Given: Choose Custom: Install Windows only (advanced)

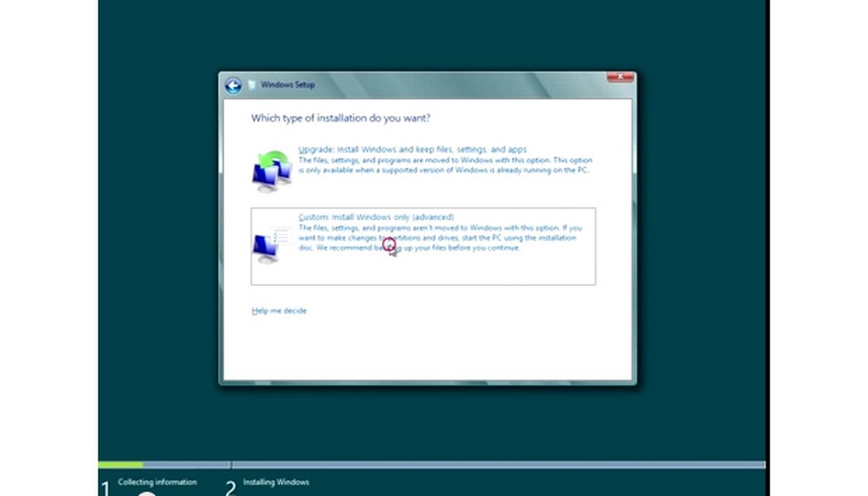Looking at the screenshot, I should point(376,217).
